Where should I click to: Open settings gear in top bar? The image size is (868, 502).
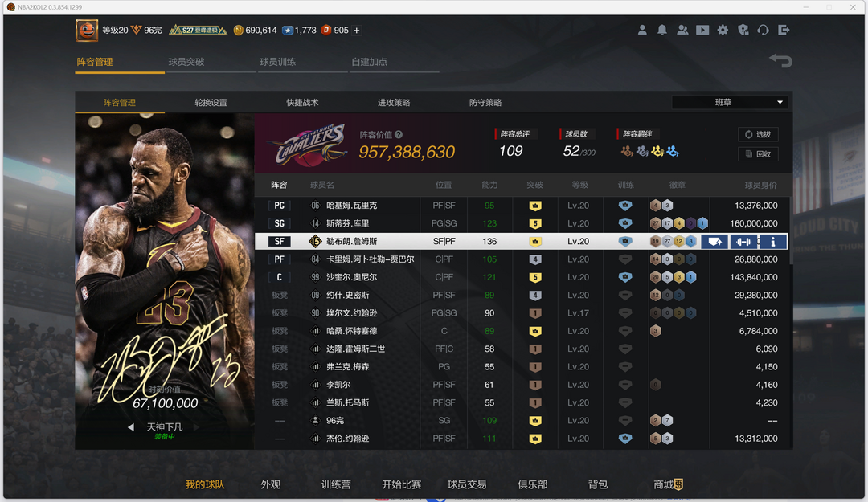pos(723,30)
